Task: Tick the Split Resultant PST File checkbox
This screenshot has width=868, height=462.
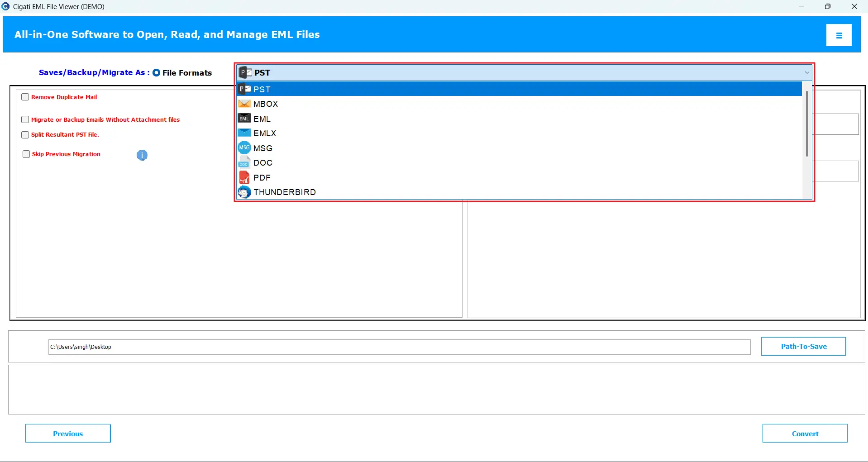Action: pyautogui.click(x=25, y=135)
